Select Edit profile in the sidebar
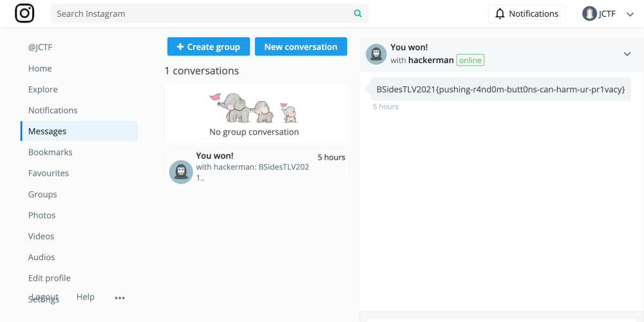The height and width of the screenshot is (322, 644). point(50,278)
